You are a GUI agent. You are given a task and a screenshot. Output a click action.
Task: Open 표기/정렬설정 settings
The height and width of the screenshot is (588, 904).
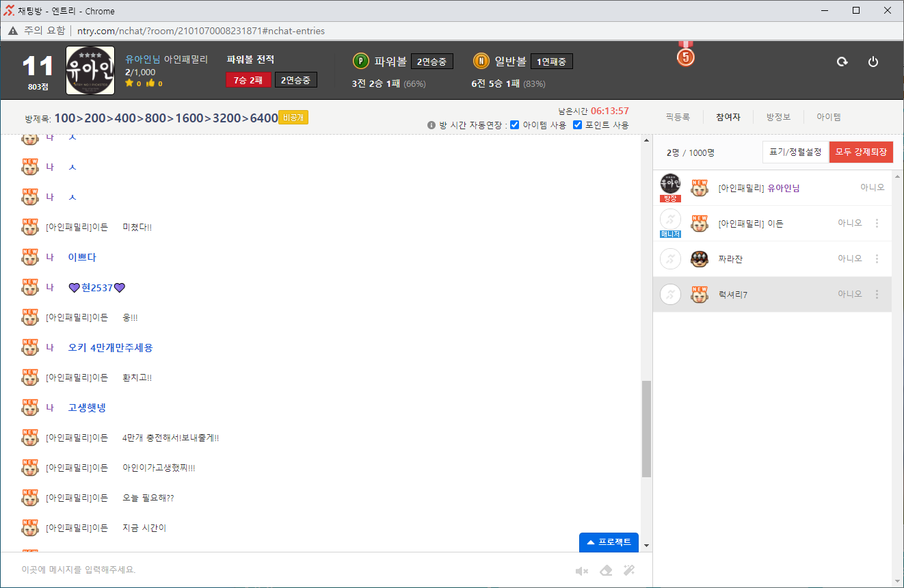pyautogui.click(x=795, y=152)
